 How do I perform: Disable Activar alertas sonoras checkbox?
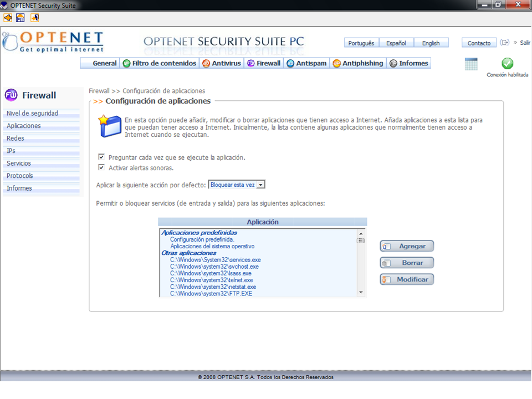pyautogui.click(x=101, y=167)
